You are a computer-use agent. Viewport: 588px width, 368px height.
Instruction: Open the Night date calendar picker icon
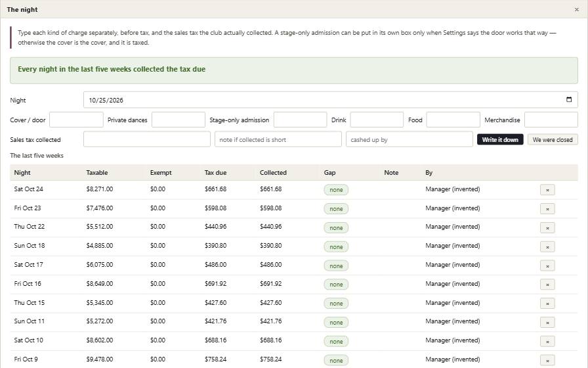tap(568, 99)
